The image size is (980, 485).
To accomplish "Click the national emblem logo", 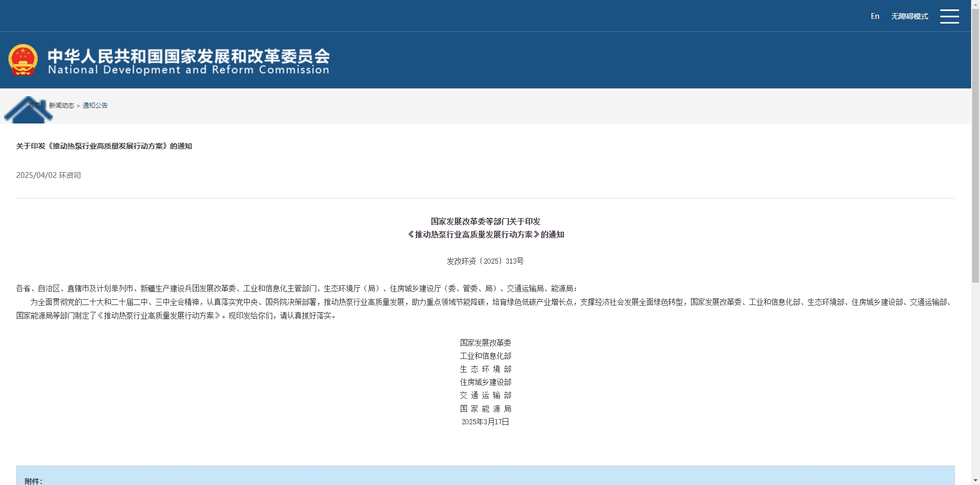I will (23, 60).
